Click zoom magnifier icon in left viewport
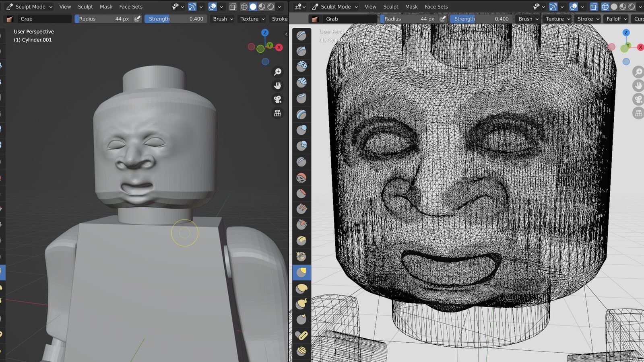Image resolution: width=644 pixels, height=362 pixels. click(278, 72)
